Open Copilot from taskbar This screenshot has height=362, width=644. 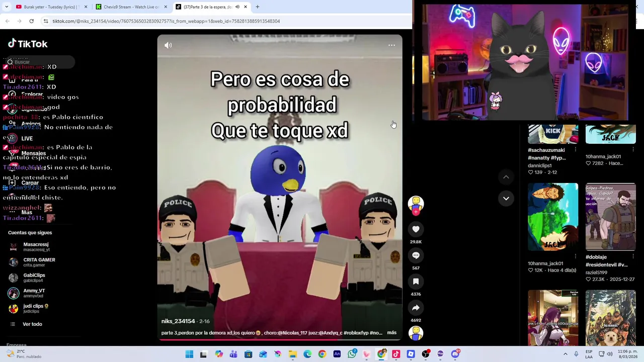pyautogui.click(x=219, y=354)
